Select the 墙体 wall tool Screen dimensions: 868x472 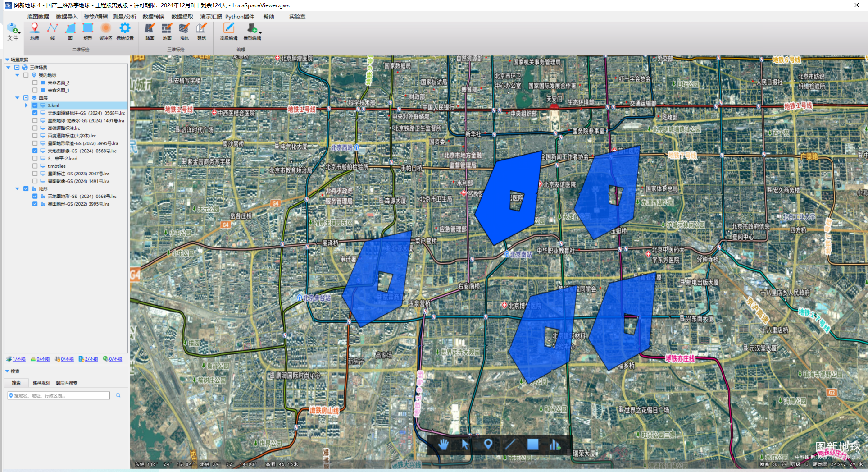[184, 31]
